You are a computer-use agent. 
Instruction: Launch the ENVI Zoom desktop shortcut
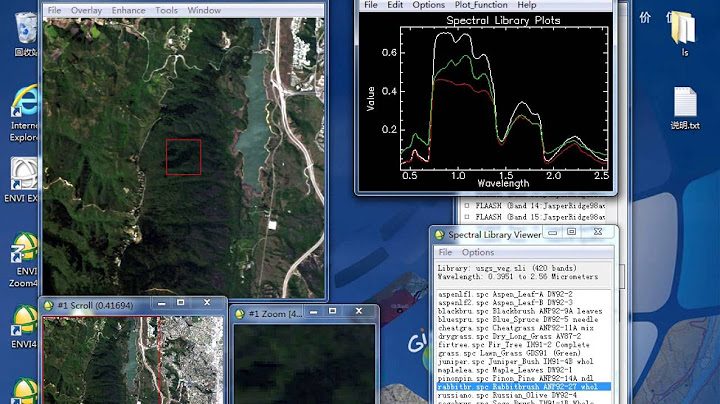click(25, 247)
